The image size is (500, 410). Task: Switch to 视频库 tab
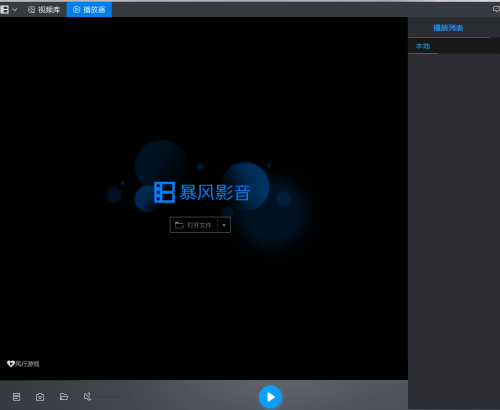44,10
